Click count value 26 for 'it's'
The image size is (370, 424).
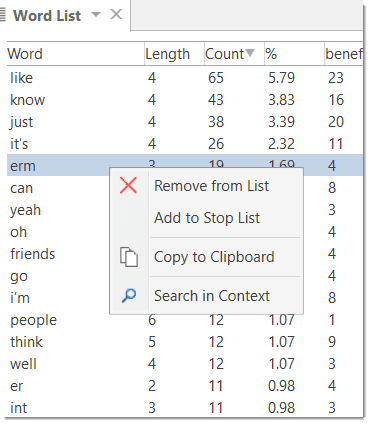(216, 144)
